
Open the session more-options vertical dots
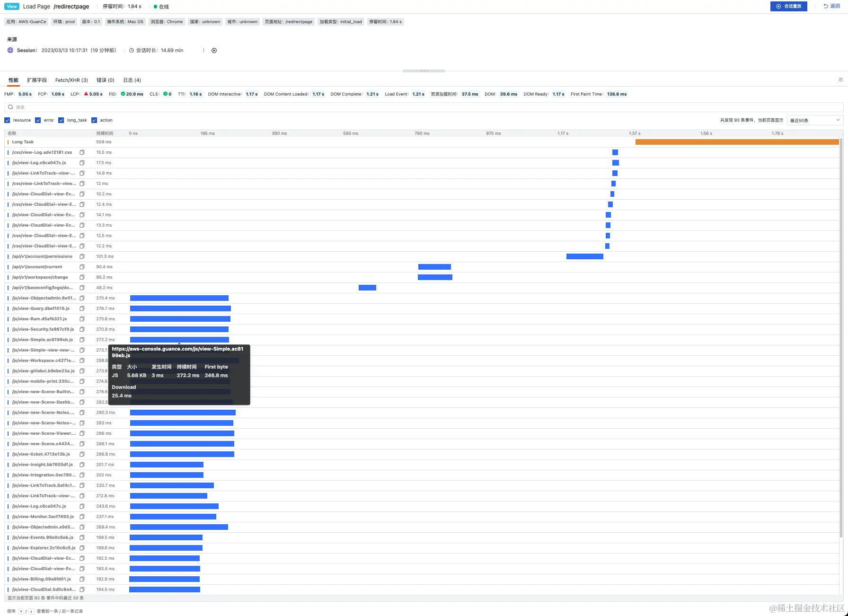pos(203,51)
